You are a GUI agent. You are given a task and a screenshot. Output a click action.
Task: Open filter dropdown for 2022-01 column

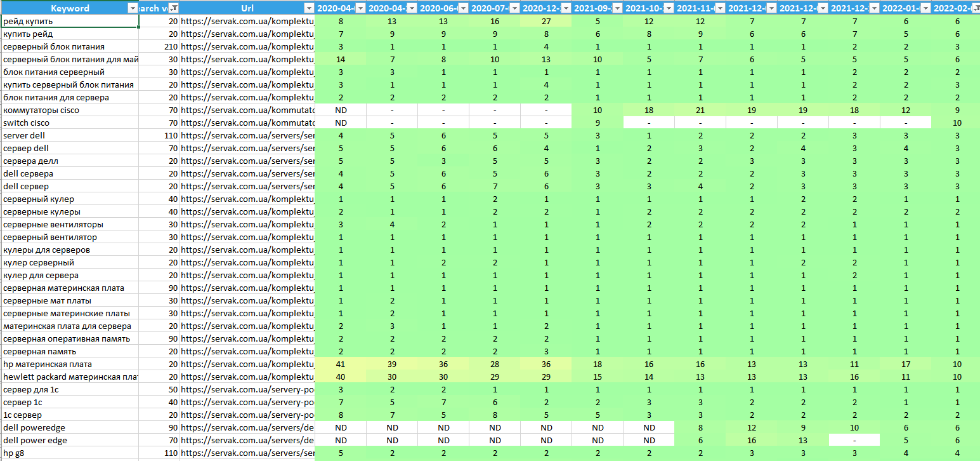(x=925, y=8)
